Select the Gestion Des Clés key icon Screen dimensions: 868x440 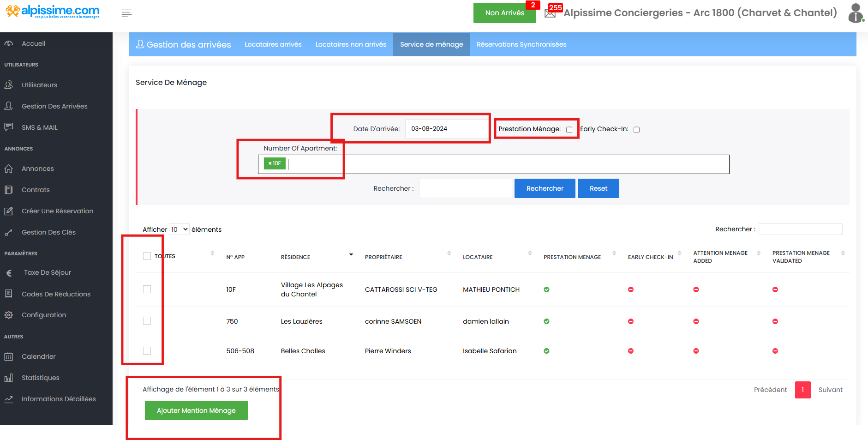(x=9, y=233)
